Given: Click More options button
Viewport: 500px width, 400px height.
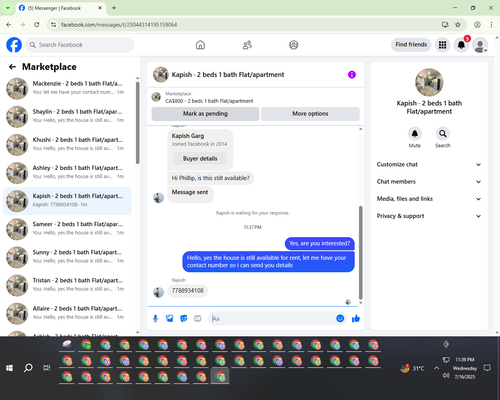Looking at the screenshot, I should click(x=310, y=114).
